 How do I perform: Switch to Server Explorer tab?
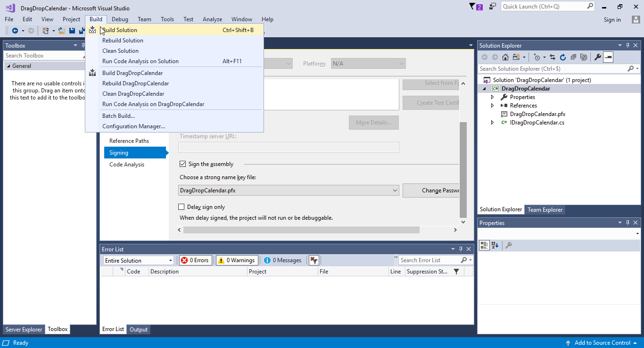click(24, 330)
